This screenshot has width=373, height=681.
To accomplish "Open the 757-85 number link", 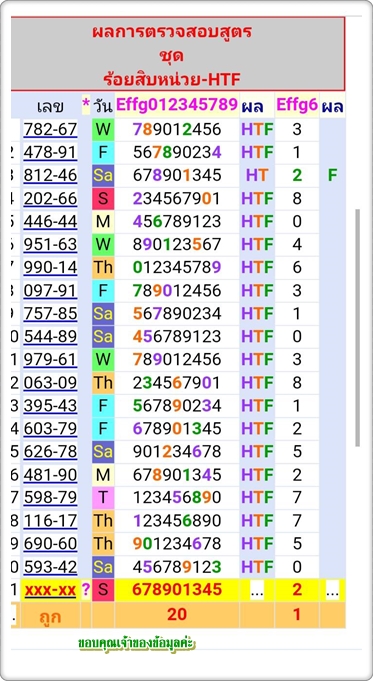I will pyautogui.click(x=50, y=314).
